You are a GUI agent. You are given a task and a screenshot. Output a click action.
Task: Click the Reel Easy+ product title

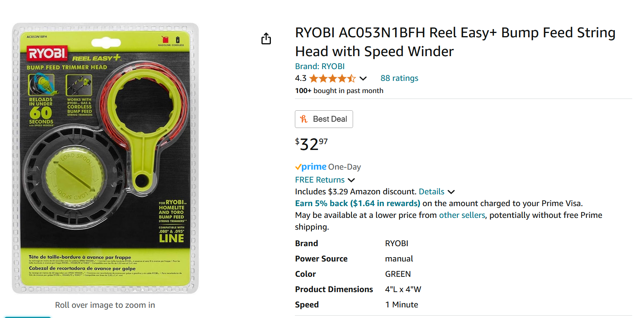[x=455, y=42]
